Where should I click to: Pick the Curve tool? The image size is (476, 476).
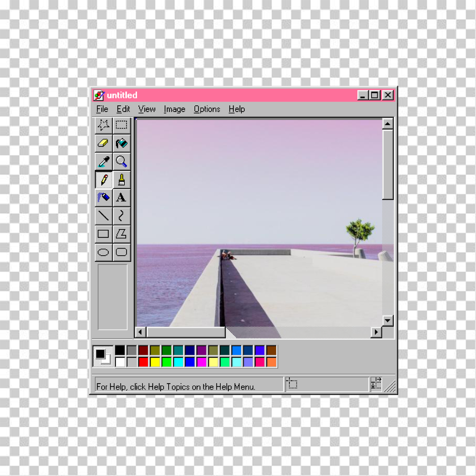[x=121, y=216]
